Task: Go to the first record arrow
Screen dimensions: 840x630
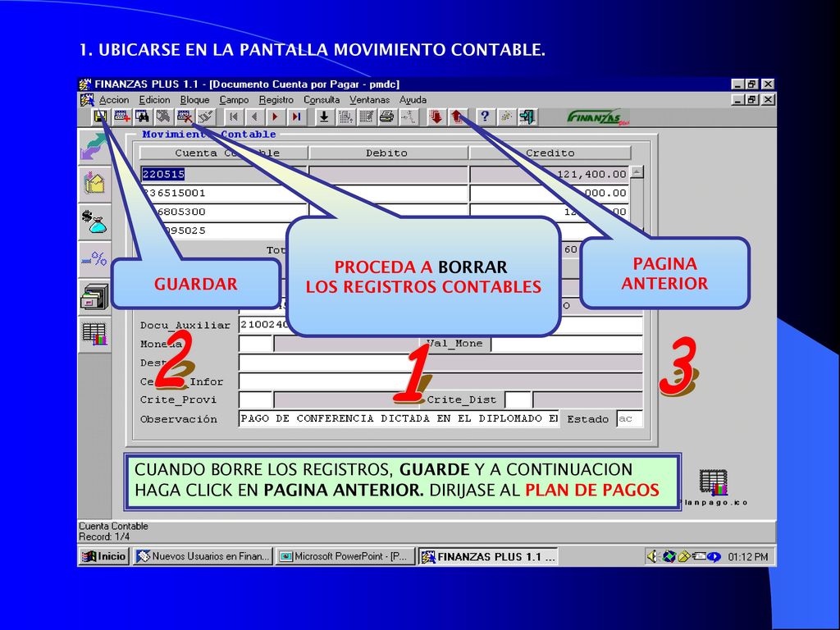Action: pyautogui.click(x=234, y=116)
